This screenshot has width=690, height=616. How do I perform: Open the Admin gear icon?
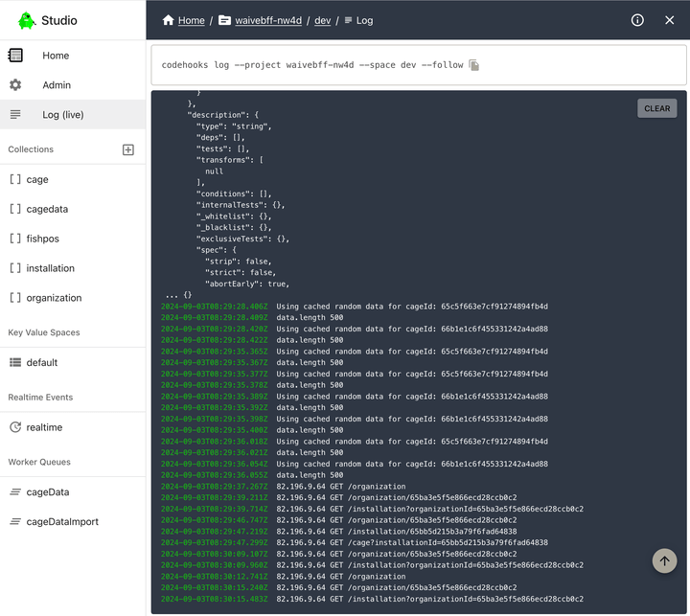click(15, 85)
